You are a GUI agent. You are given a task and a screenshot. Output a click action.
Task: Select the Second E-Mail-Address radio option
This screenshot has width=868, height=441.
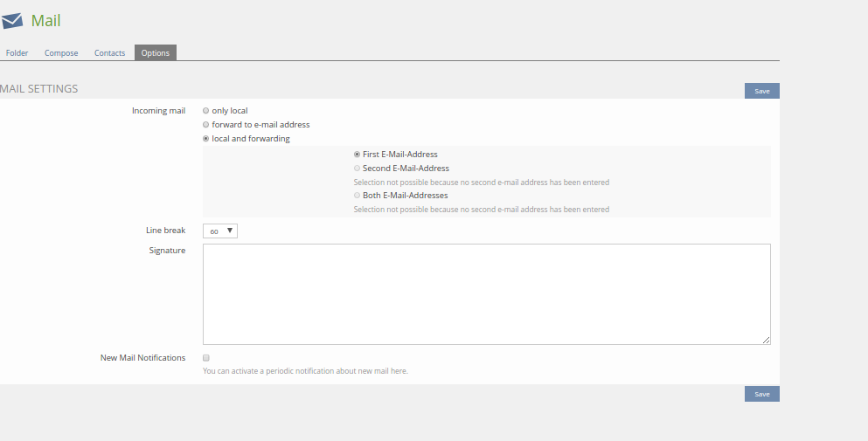357,169
